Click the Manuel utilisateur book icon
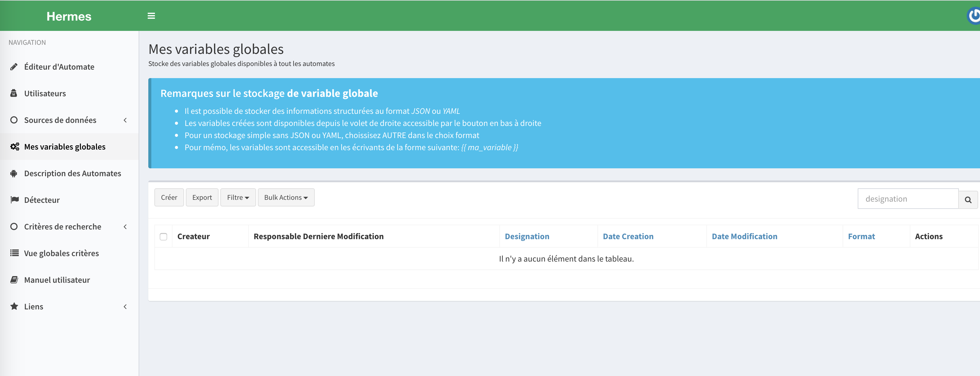Image resolution: width=980 pixels, height=376 pixels. coord(14,280)
